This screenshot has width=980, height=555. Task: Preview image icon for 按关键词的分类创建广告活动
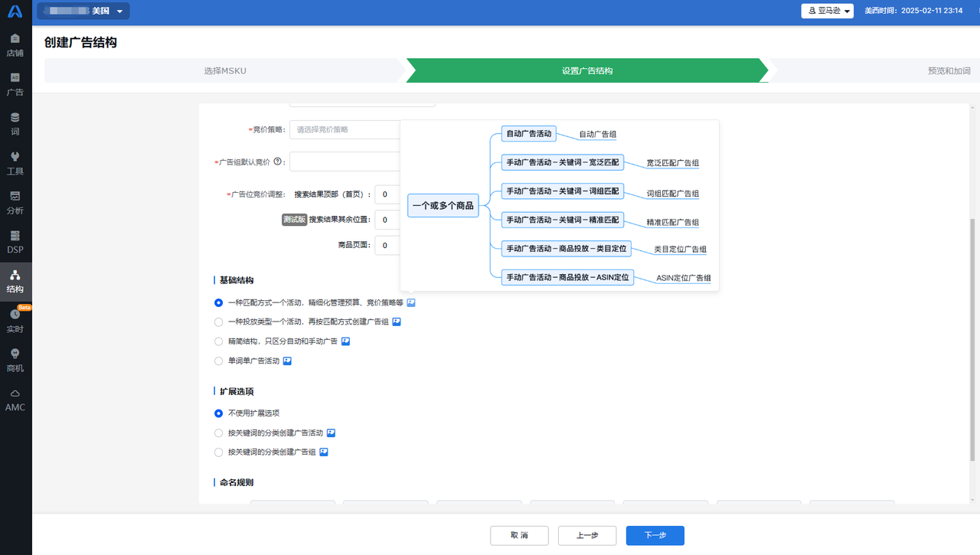pyautogui.click(x=331, y=433)
